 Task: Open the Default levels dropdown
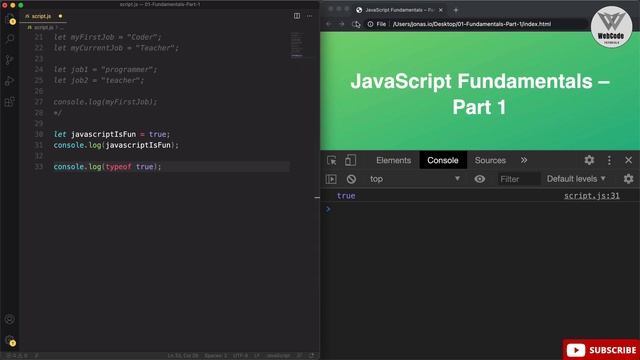tap(576, 179)
